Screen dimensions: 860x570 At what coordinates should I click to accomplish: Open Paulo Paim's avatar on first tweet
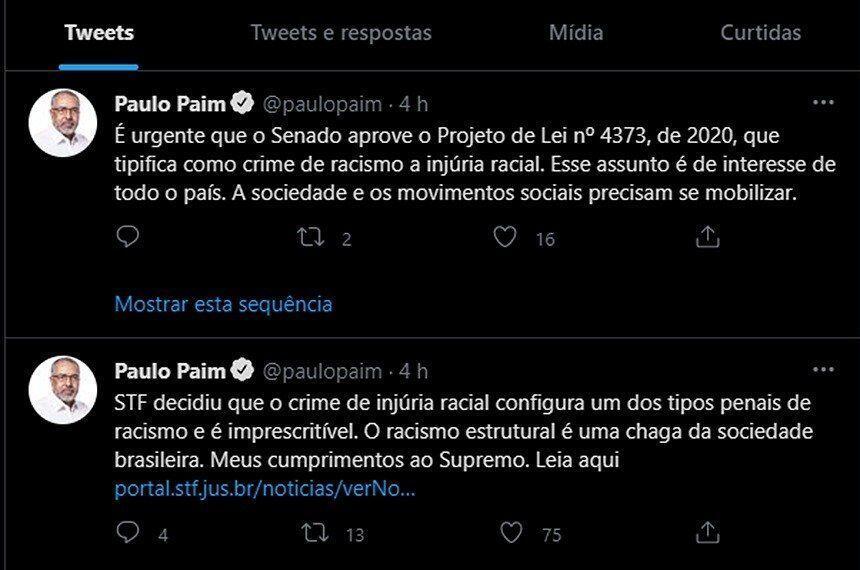coord(63,122)
